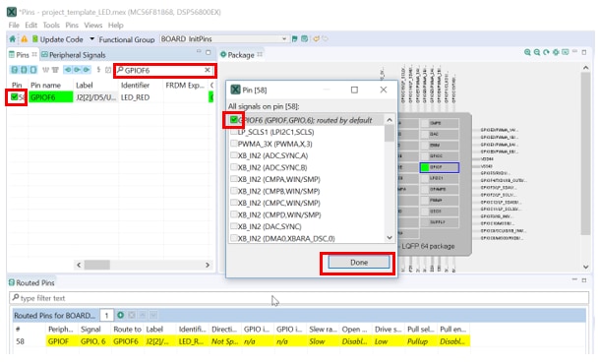The image size is (600, 364).
Task: Click the first package zoom magnifier icon
Action: pos(527,52)
